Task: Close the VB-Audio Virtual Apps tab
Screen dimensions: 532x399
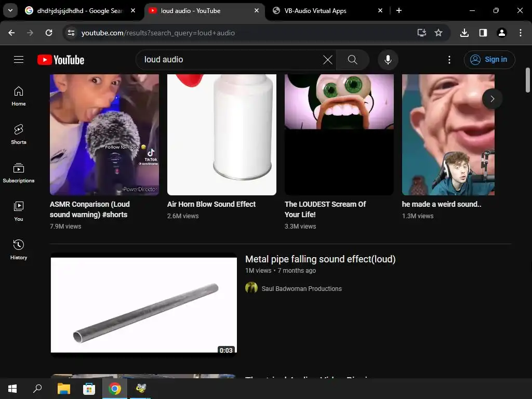Action: (380, 11)
